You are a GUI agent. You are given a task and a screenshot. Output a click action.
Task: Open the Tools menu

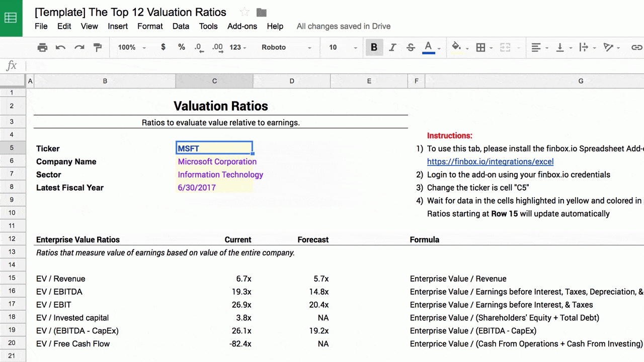tap(208, 26)
